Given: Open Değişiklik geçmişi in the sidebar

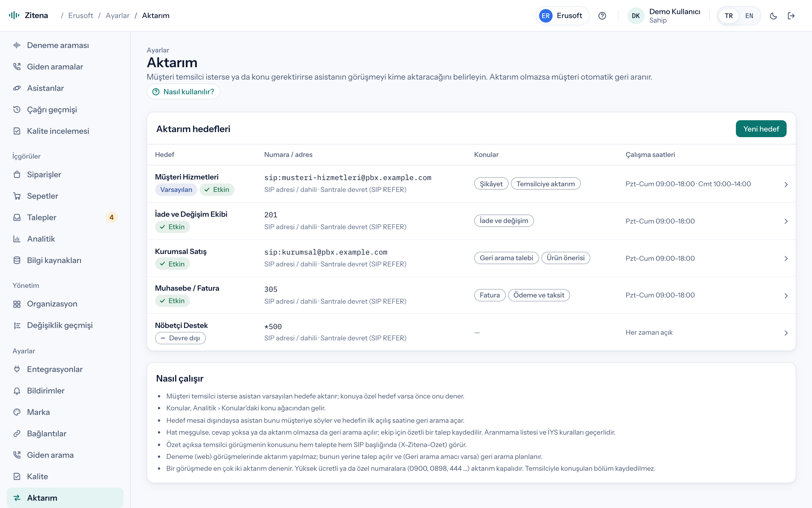Looking at the screenshot, I should tap(65, 325).
